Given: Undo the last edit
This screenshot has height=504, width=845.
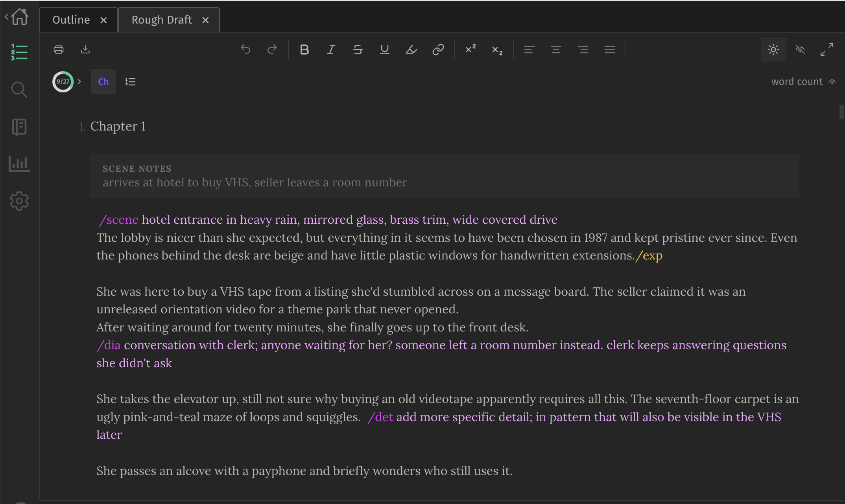Looking at the screenshot, I should tap(245, 50).
